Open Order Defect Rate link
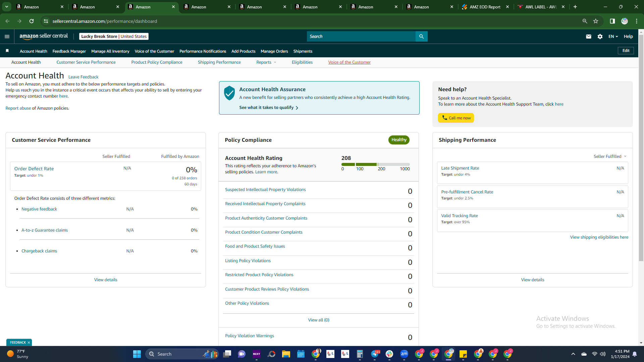 [34, 169]
